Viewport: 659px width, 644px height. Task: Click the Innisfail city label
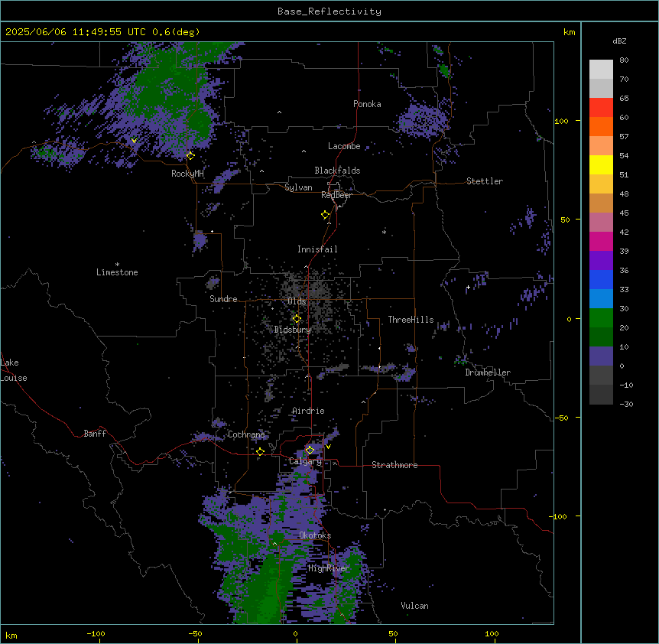[317, 249]
